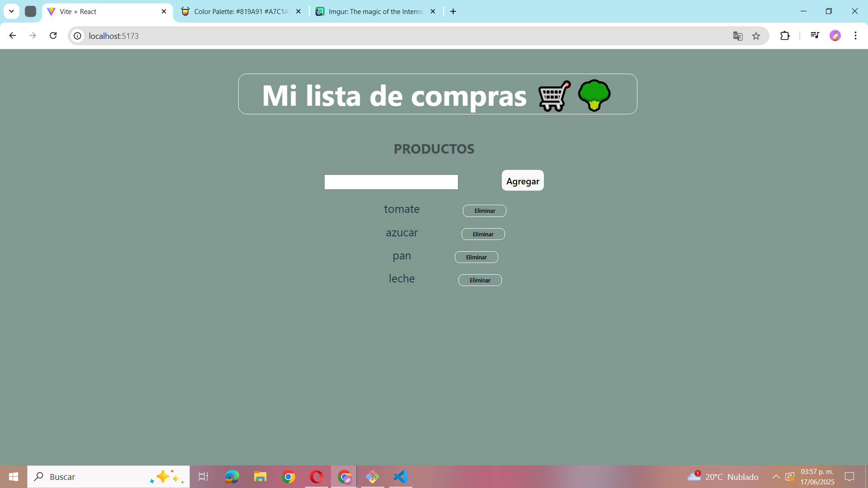Close the Color Palette tab

298,11
